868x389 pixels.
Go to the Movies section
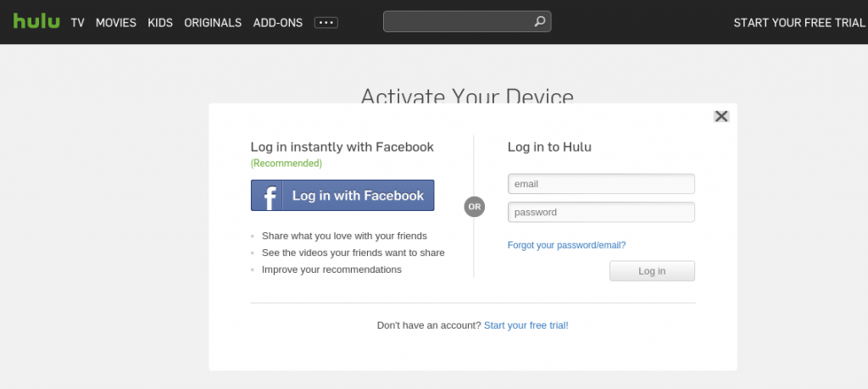point(116,23)
